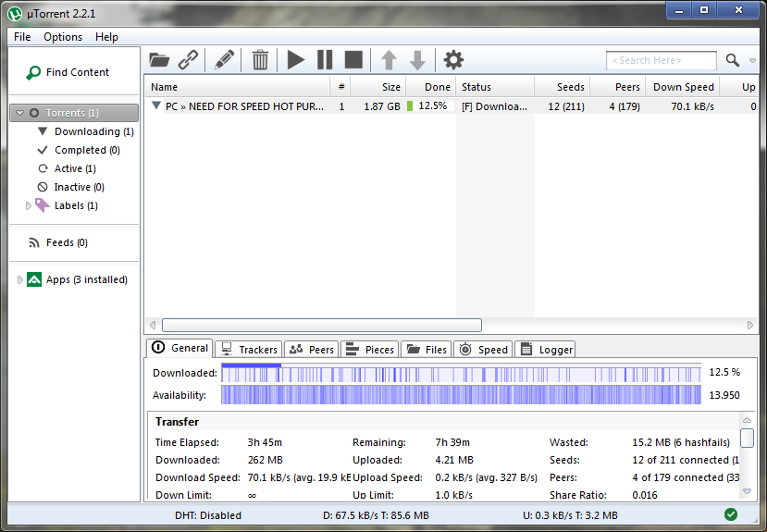767x532 pixels.
Task: Sort by the Seeds column header
Action: [x=562, y=87]
